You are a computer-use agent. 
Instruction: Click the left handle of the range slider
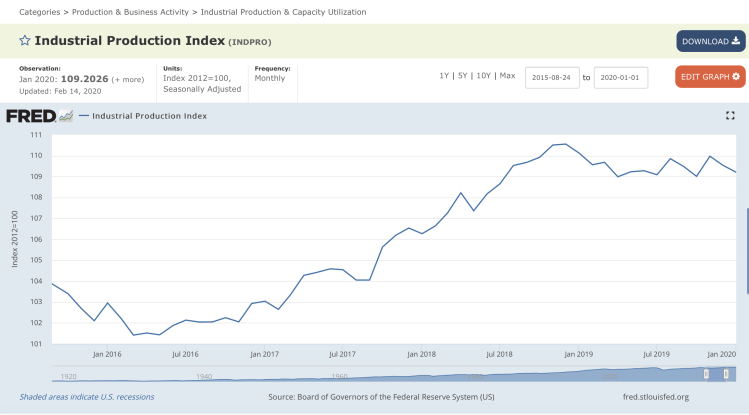[x=706, y=374]
